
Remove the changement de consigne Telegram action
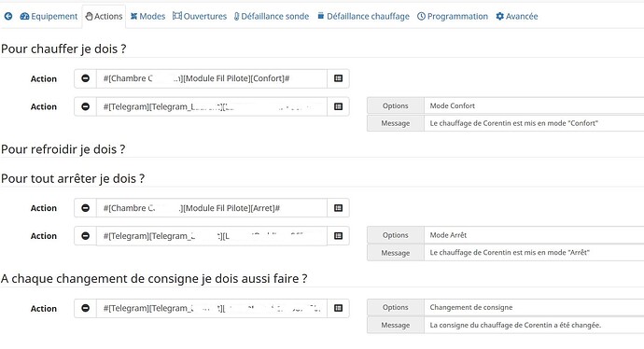86,308
